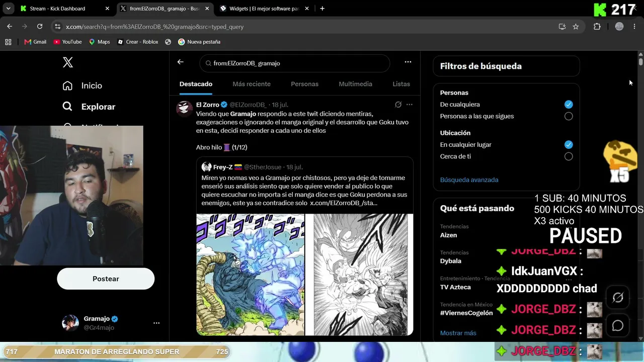Go back using the search page arrow
Viewport: 644px width, 362px height.
tap(181, 62)
